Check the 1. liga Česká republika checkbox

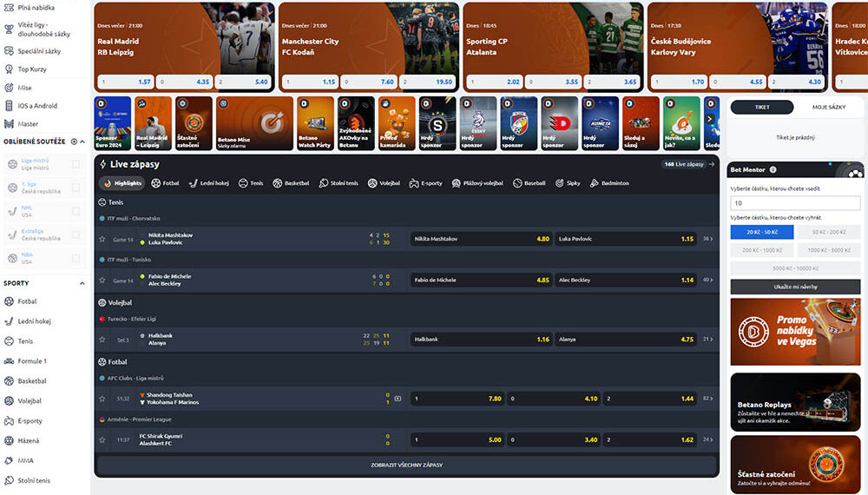(76, 188)
